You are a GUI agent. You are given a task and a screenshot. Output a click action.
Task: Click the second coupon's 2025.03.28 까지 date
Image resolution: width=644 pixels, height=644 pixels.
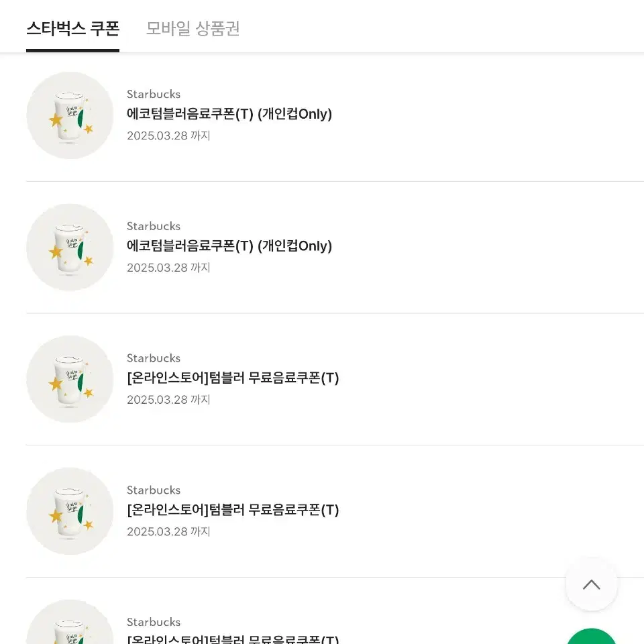[168, 268]
